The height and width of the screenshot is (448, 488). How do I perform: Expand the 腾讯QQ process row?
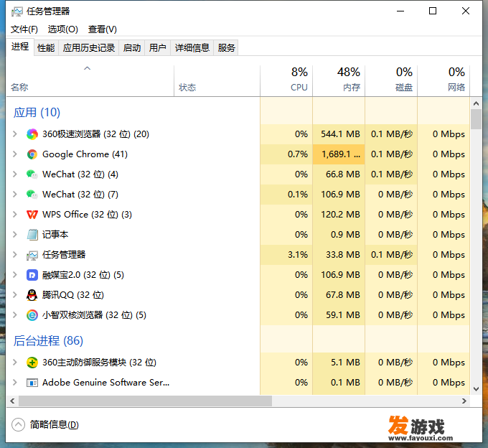point(14,295)
